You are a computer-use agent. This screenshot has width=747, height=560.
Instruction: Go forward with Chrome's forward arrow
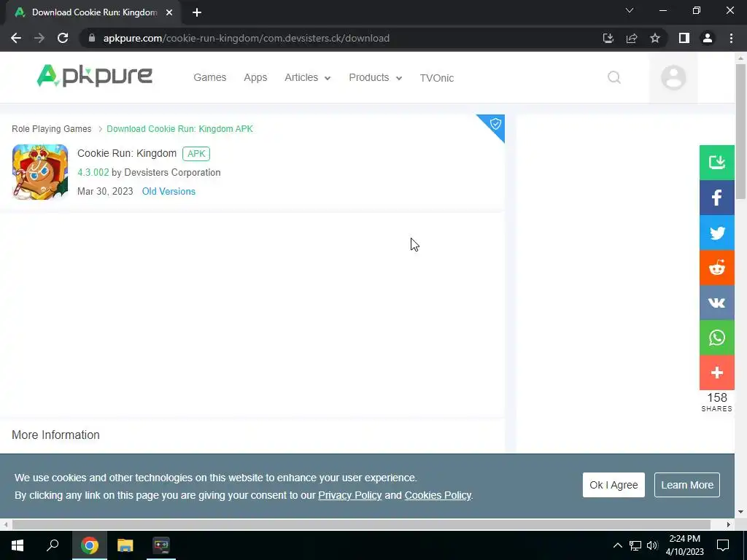39,38
